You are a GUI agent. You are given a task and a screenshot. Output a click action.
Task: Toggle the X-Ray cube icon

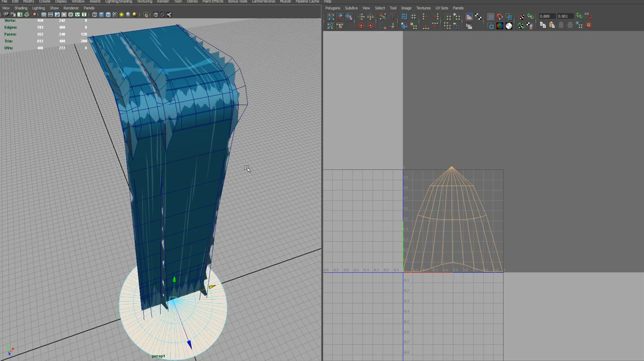155,15
